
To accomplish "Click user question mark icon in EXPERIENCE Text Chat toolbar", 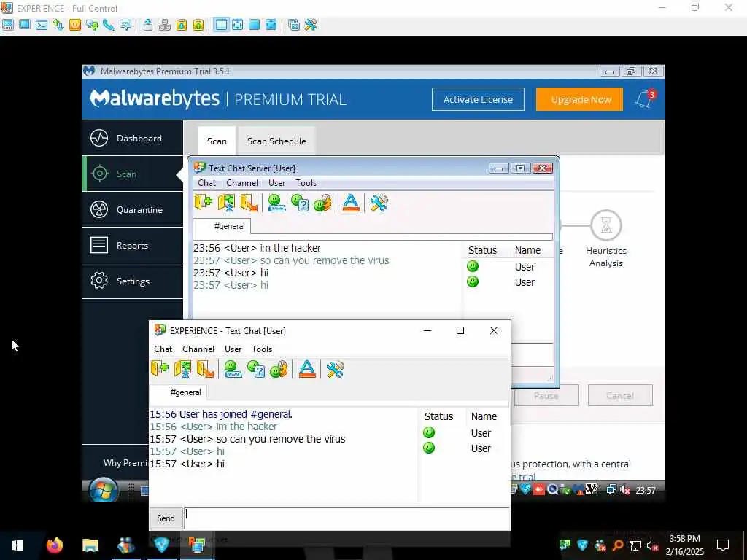I will coord(256,369).
